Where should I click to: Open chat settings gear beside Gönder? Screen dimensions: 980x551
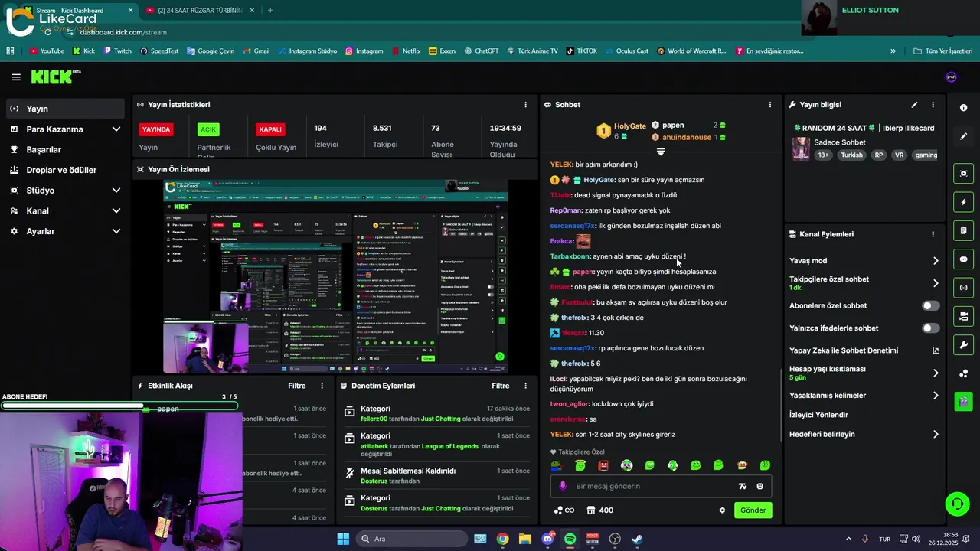point(722,510)
